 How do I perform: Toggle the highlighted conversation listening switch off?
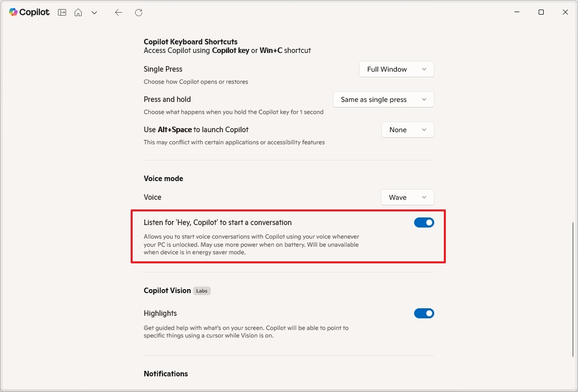coord(424,222)
